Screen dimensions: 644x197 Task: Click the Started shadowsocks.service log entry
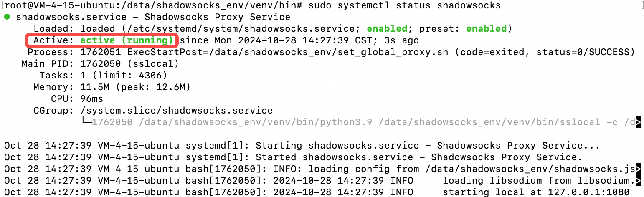pyautogui.click(x=419, y=157)
